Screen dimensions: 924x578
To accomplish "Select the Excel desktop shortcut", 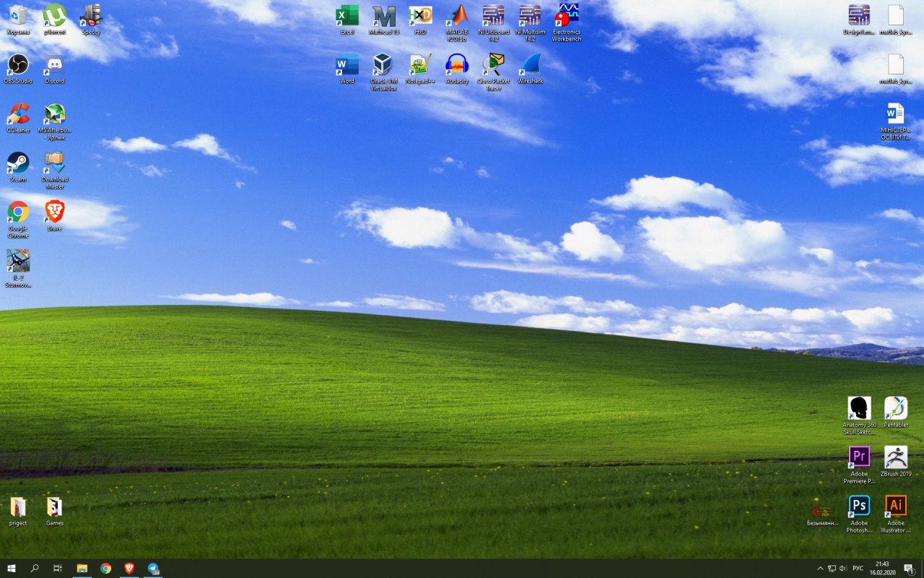I will coord(347,20).
